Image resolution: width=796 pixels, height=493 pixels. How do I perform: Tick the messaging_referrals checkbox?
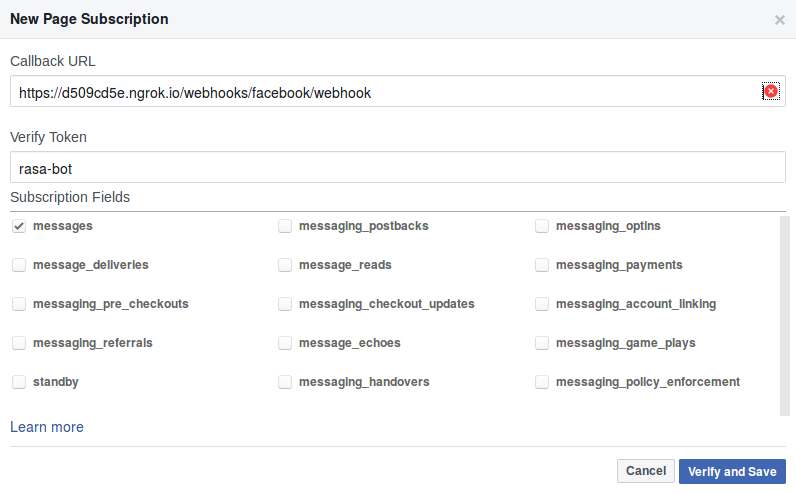pos(19,343)
